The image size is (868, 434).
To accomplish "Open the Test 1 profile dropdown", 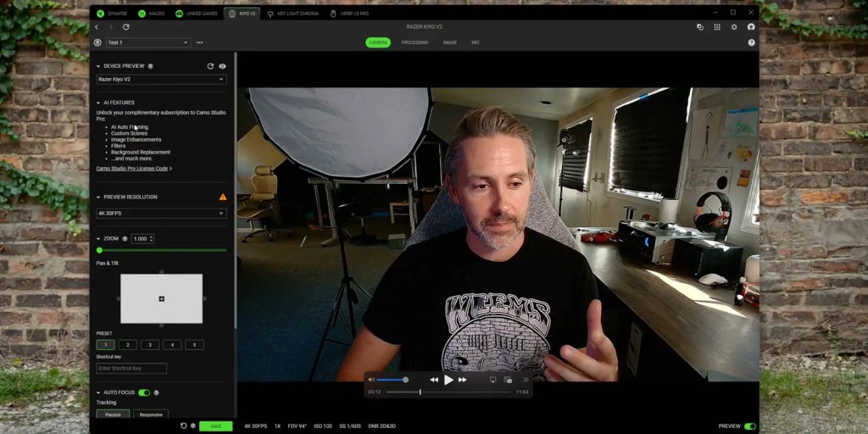I will tap(147, 42).
